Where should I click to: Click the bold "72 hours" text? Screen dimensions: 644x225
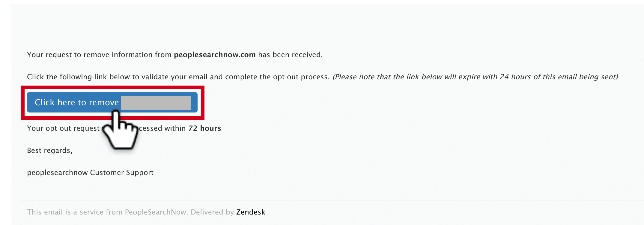205,128
